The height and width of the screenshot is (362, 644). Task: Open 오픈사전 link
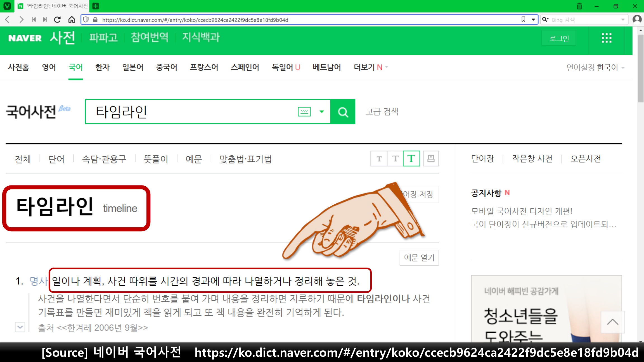(586, 159)
